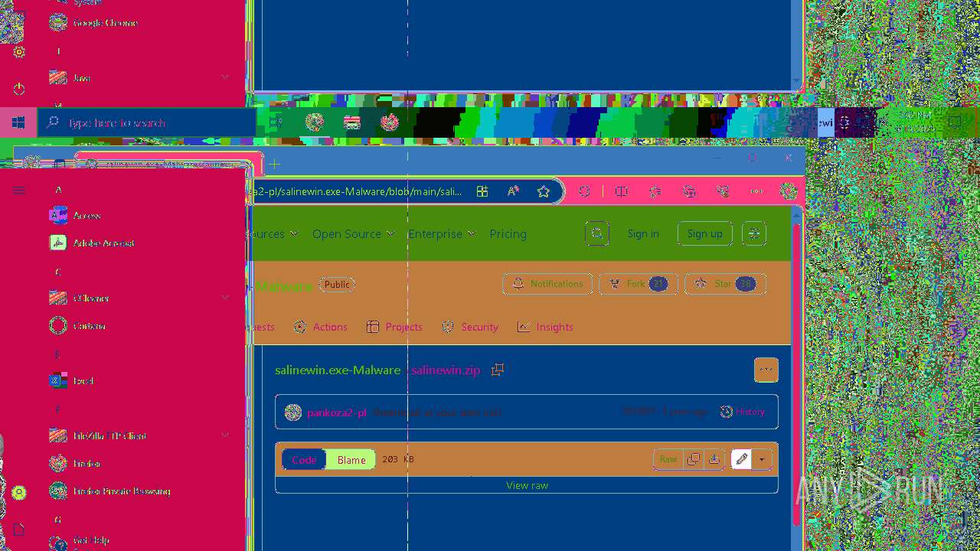Viewport: 980px width, 551px height.
Task: Expand the Java folder chevron in upper Start menu
Action: click(x=225, y=77)
